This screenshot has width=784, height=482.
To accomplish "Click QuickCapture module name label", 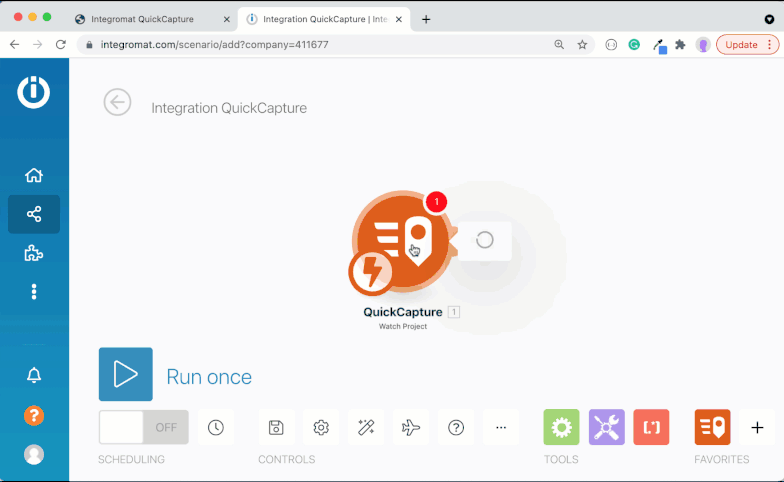I will coord(402,312).
